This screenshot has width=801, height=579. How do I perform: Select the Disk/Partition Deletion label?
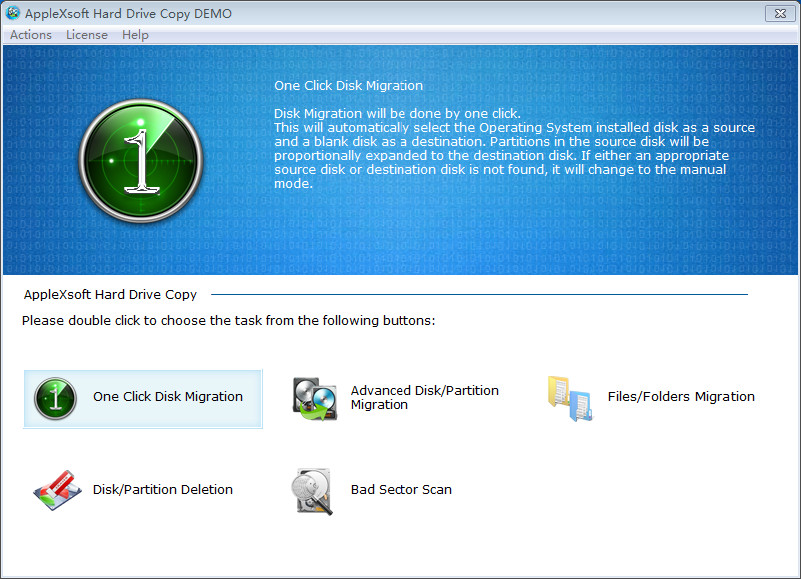162,490
